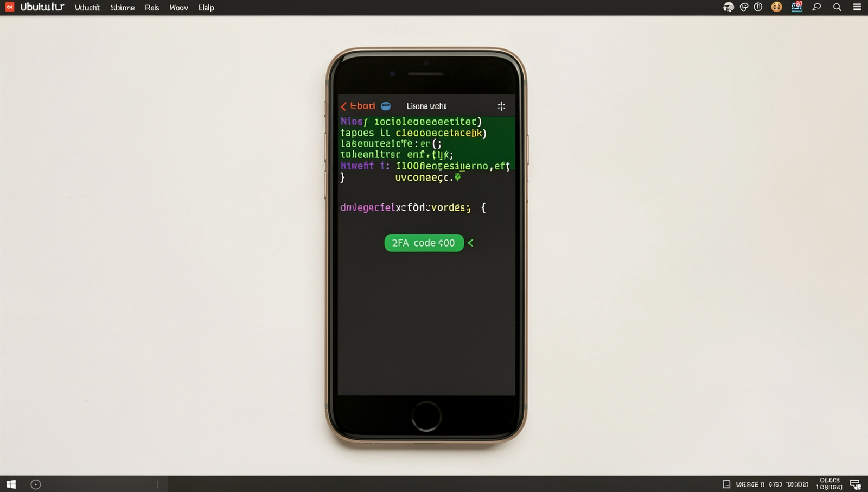The height and width of the screenshot is (492, 868).
Task: Open the orange face avatar icon
Action: [777, 7]
